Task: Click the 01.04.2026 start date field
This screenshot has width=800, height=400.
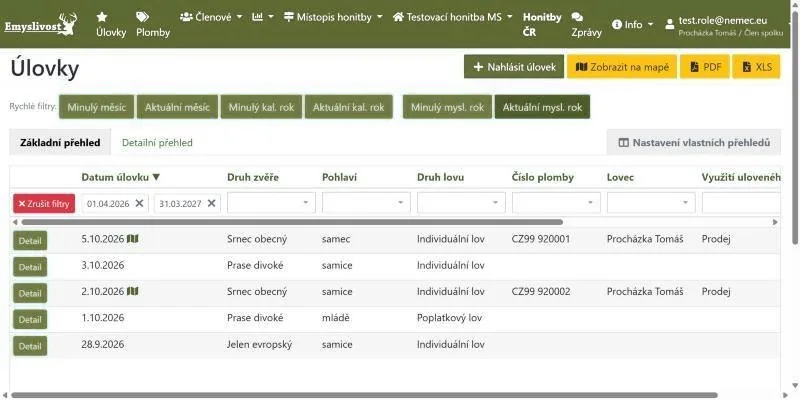Action: coord(114,203)
